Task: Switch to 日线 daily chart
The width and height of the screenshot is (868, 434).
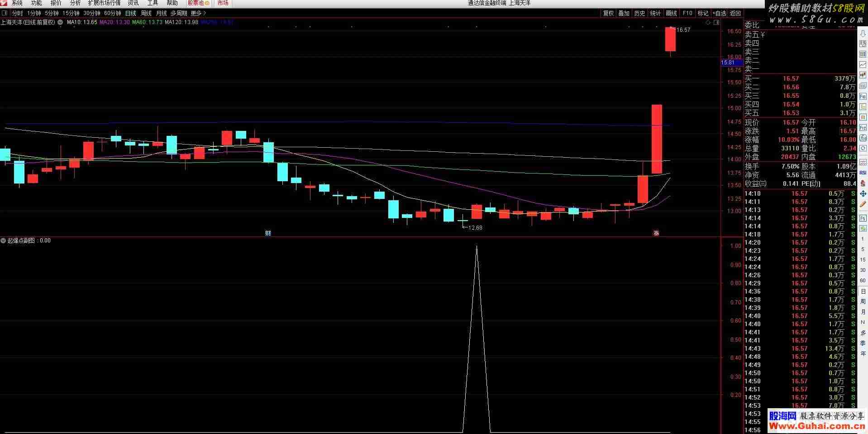Action: point(131,13)
